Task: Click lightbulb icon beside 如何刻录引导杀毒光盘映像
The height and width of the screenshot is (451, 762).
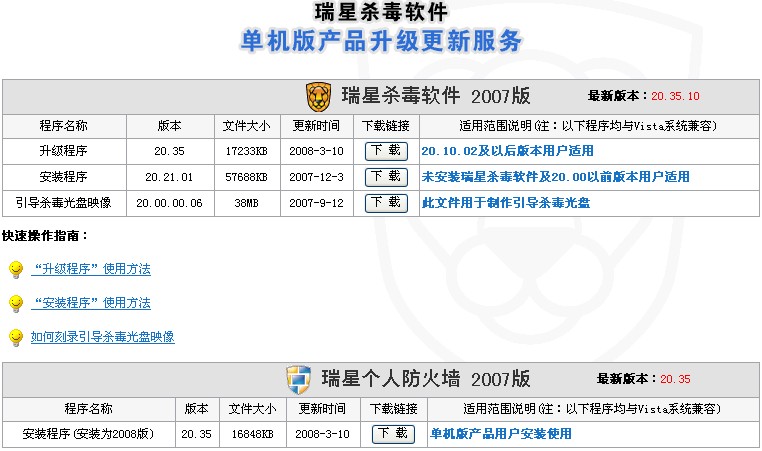Action: pyautogui.click(x=16, y=337)
